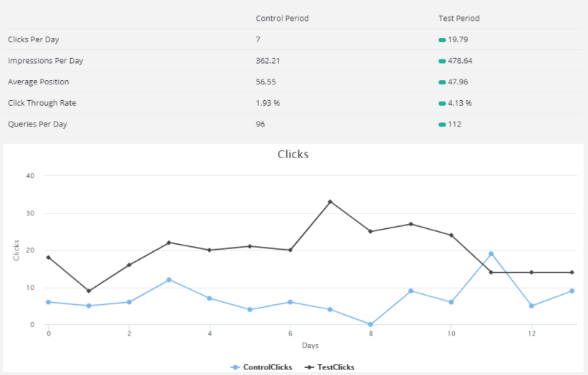The width and height of the screenshot is (588, 375).
Task: Click the "Days" x-axis label
Action: pyautogui.click(x=310, y=346)
